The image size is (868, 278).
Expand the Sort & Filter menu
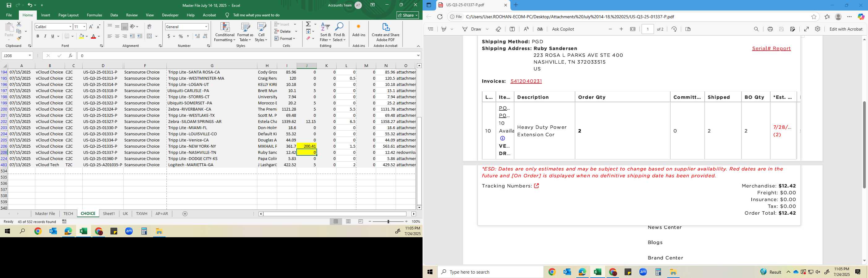point(325,32)
